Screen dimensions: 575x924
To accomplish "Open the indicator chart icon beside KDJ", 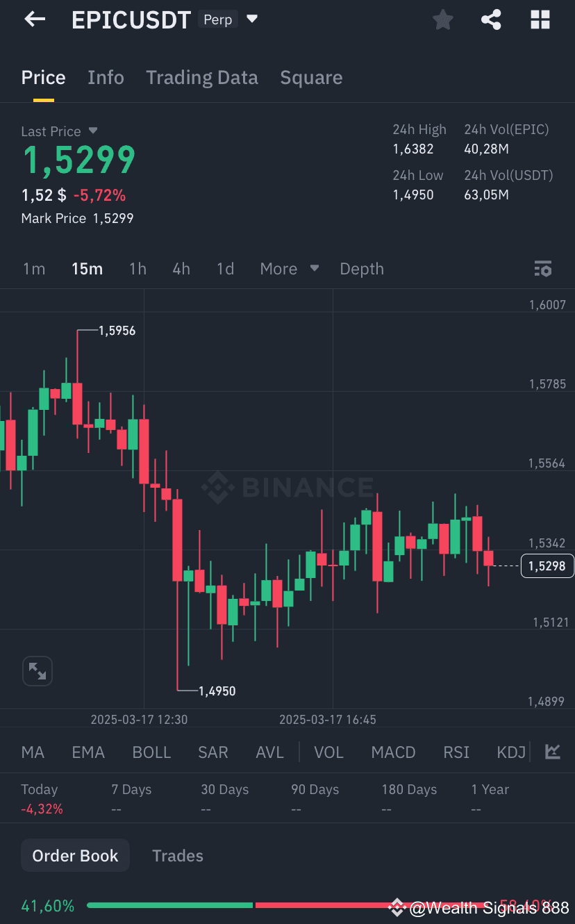I will point(552,752).
